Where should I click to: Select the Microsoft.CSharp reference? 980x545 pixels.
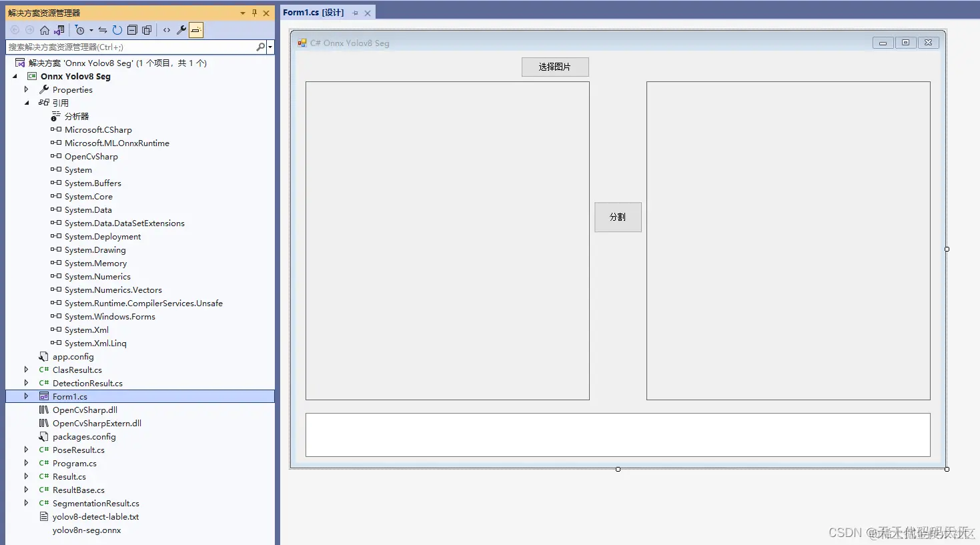coord(98,129)
